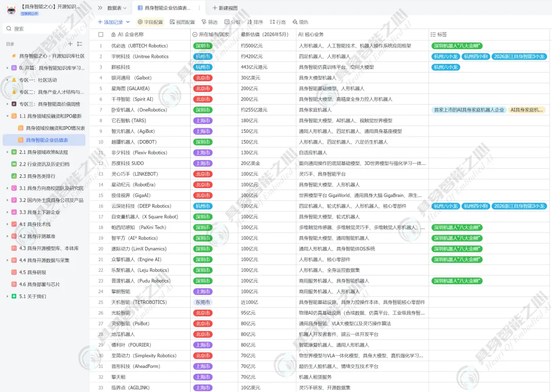Expand the 4.4 具身开源数据与采集 node arrow
552x392 pixels.
click(7, 260)
